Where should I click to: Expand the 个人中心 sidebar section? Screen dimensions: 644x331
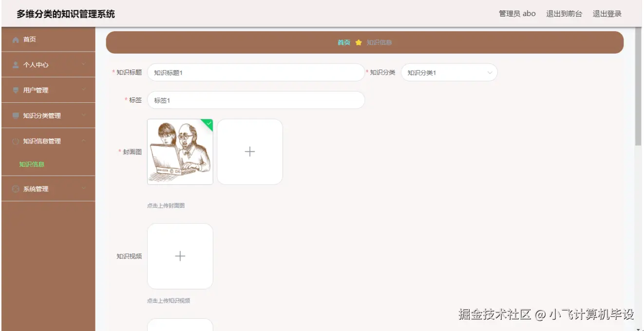pos(47,64)
